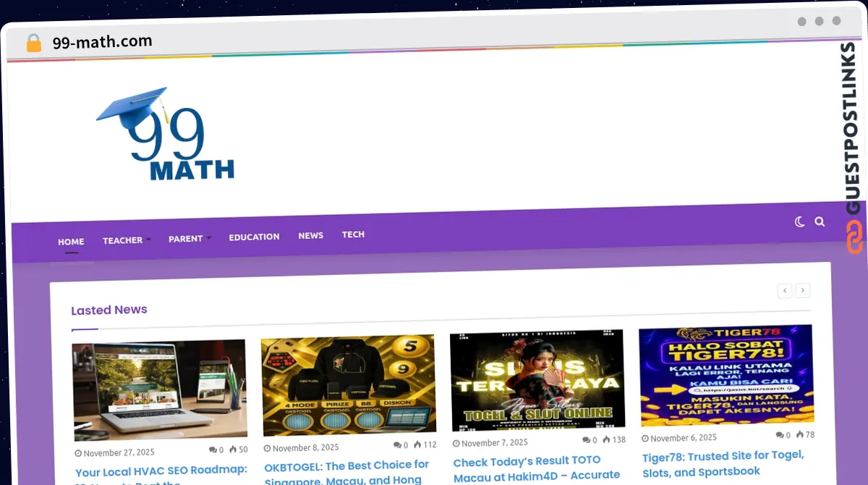Read 'Check Today's Result TOTO Macau' article
Screen dimensions: 868x485
(x=537, y=468)
